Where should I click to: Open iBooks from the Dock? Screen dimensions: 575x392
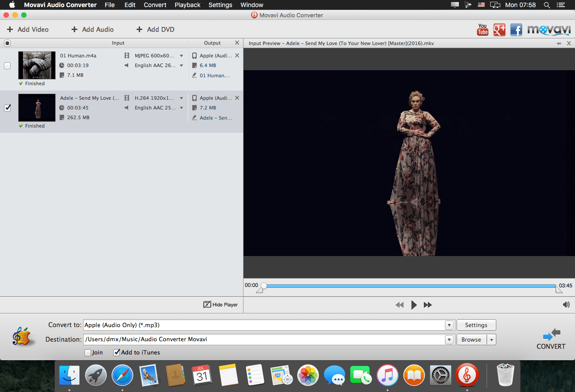pos(414,376)
